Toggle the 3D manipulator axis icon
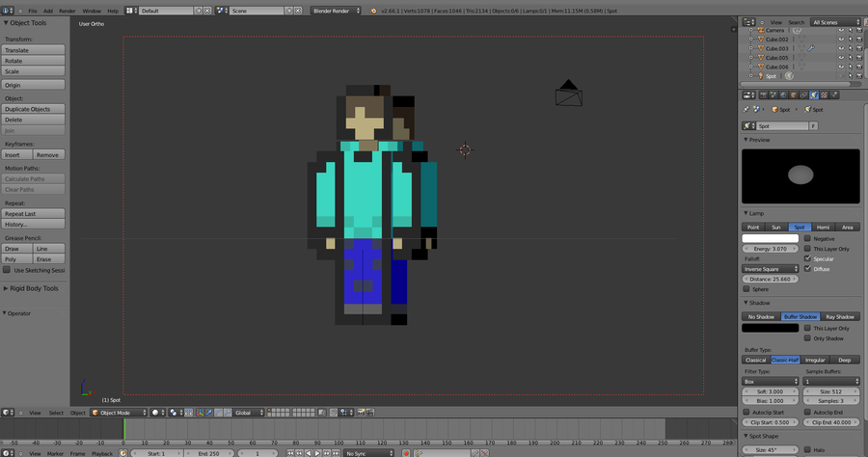The height and width of the screenshot is (457, 868). (200, 413)
